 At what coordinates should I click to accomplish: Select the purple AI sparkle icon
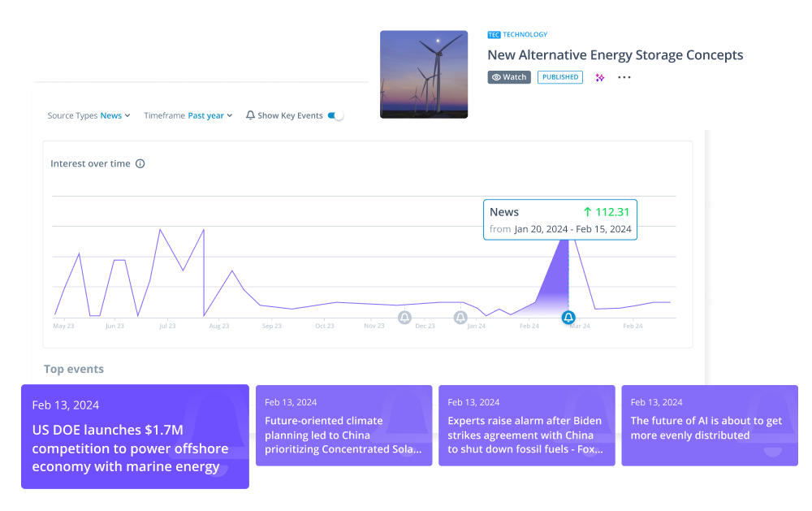coord(599,77)
